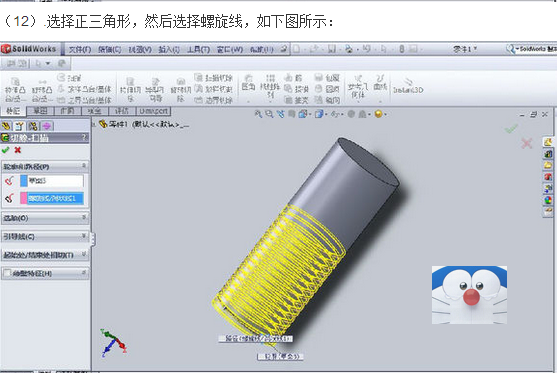The height and width of the screenshot is (374, 557).
Task: Open the 工具(T) menu
Action: (x=199, y=49)
